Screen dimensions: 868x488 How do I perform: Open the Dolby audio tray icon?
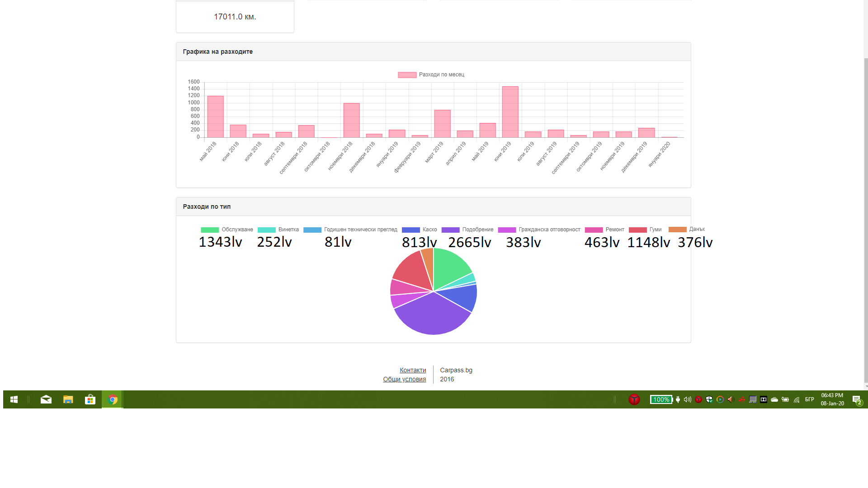tap(764, 399)
